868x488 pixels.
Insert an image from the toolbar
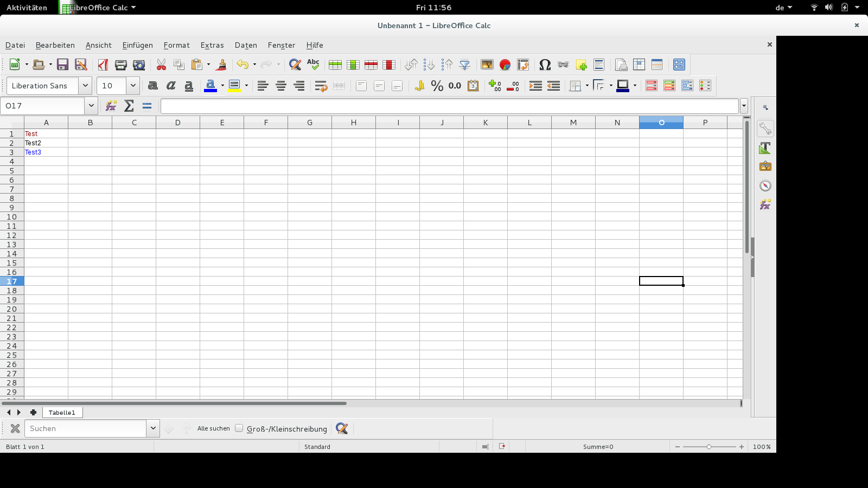[487, 65]
